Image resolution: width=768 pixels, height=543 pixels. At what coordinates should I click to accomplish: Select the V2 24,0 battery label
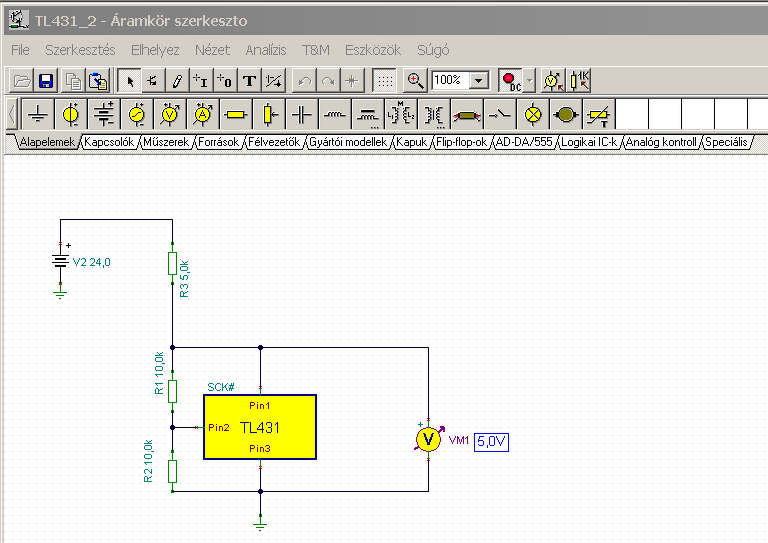pos(92,262)
